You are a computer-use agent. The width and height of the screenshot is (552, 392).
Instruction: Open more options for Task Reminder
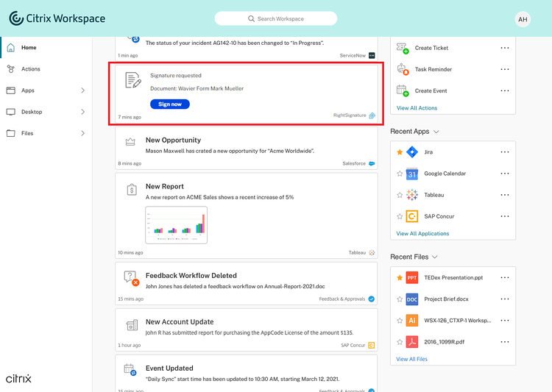(505, 69)
